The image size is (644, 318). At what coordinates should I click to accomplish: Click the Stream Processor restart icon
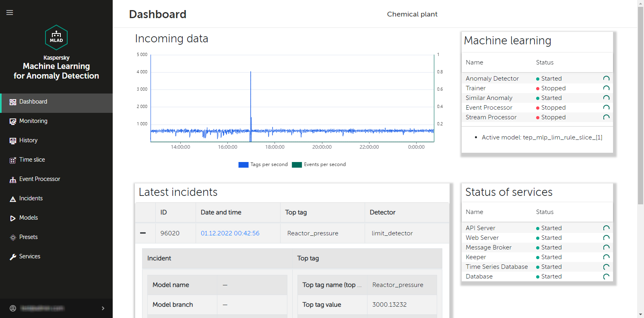pos(606,117)
